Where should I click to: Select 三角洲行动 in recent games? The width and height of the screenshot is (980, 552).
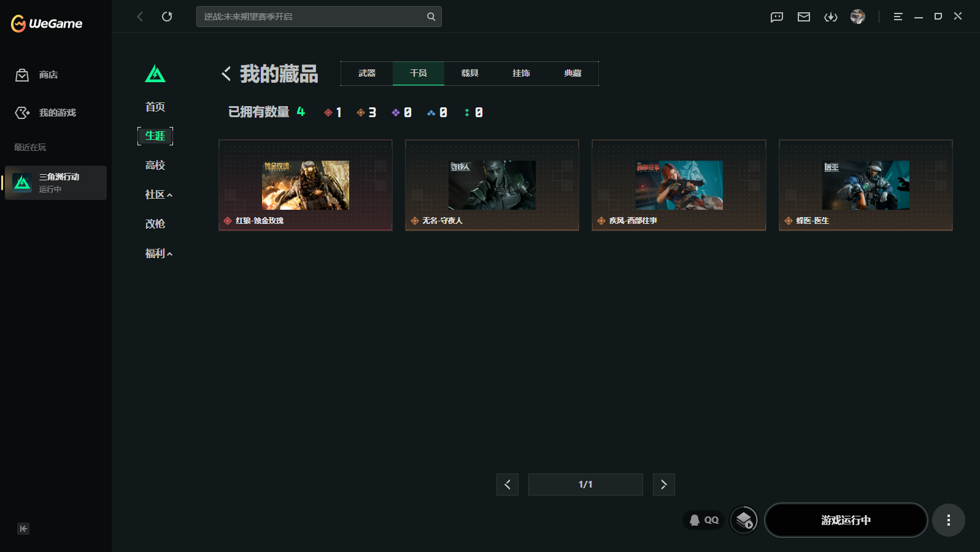coord(56,183)
